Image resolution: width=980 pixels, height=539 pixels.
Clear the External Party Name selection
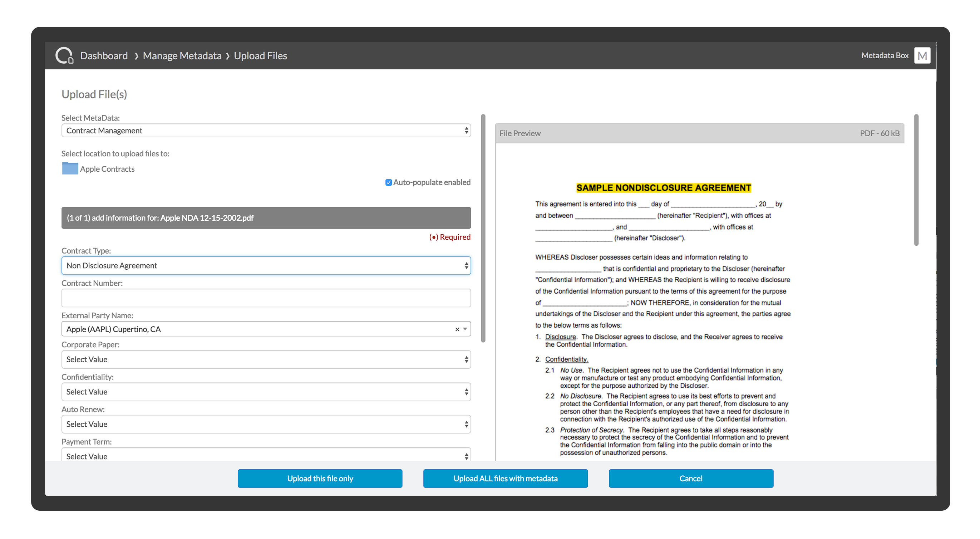coord(457,329)
